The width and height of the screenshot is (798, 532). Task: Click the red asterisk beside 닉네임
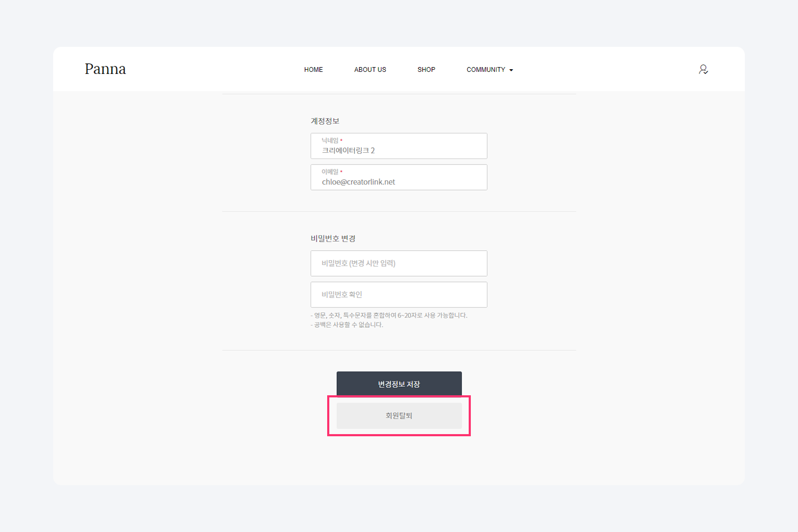tap(341, 140)
